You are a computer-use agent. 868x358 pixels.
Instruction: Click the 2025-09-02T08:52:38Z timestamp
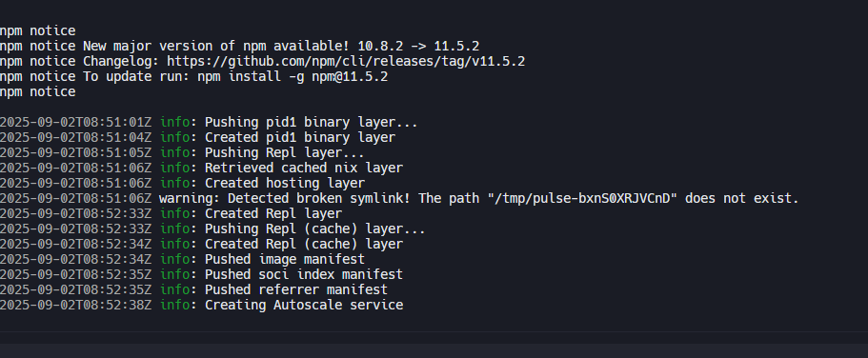pos(76,305)
